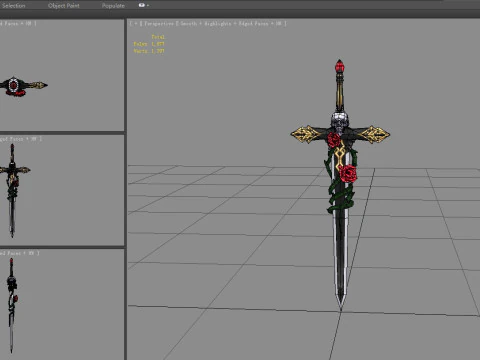Screen dimensions: 480x360
Task: Click the yellow Polys count statistic
Action: coord(149,44)
